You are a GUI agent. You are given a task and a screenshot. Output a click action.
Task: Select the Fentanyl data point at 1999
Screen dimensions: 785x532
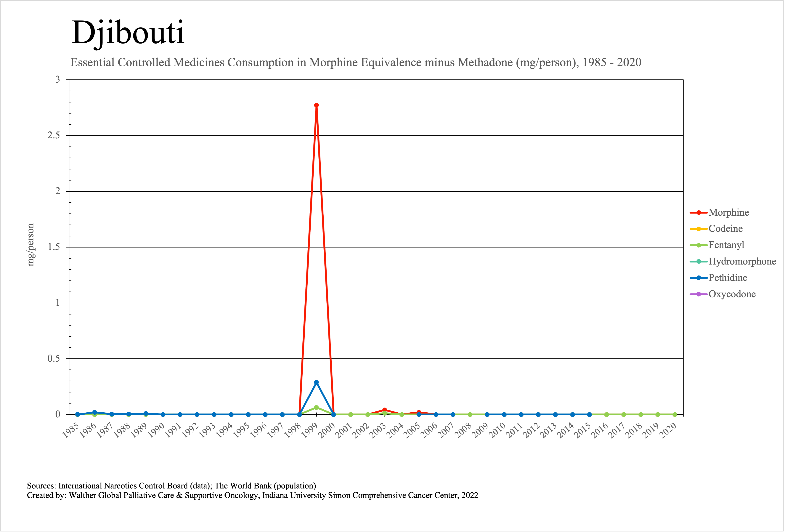coord(317,407)
